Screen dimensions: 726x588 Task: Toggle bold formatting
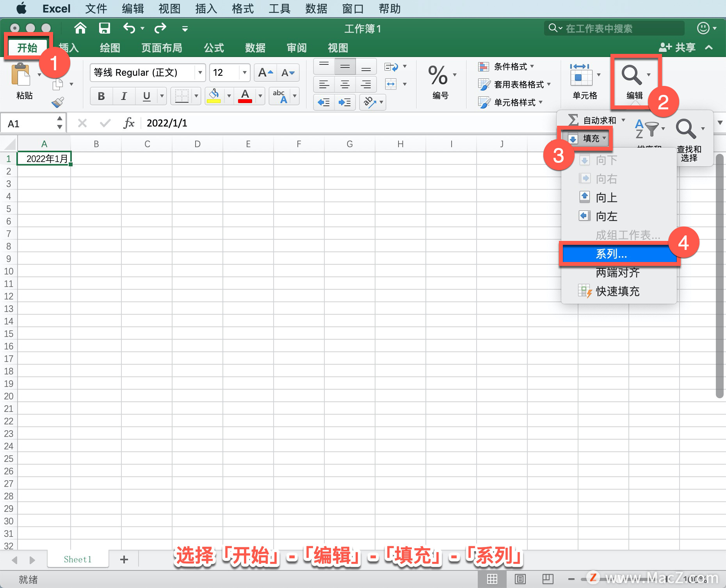[x=101, y=96]
